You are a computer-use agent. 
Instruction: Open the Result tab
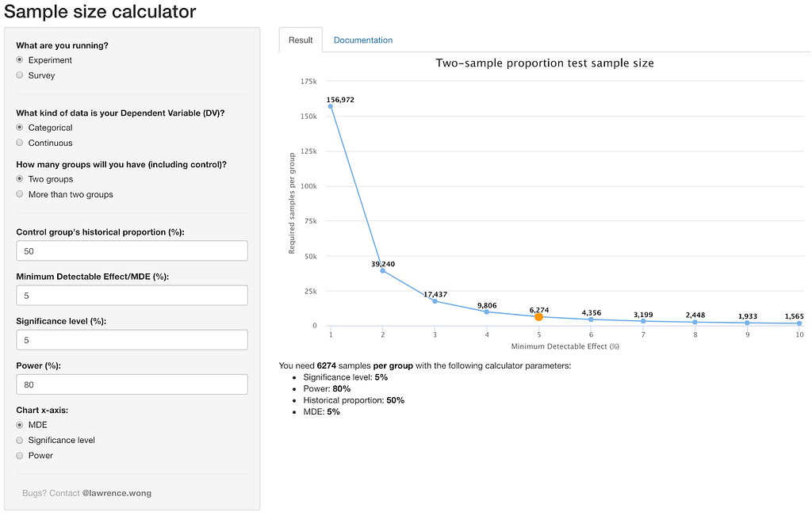click(301, 40)
